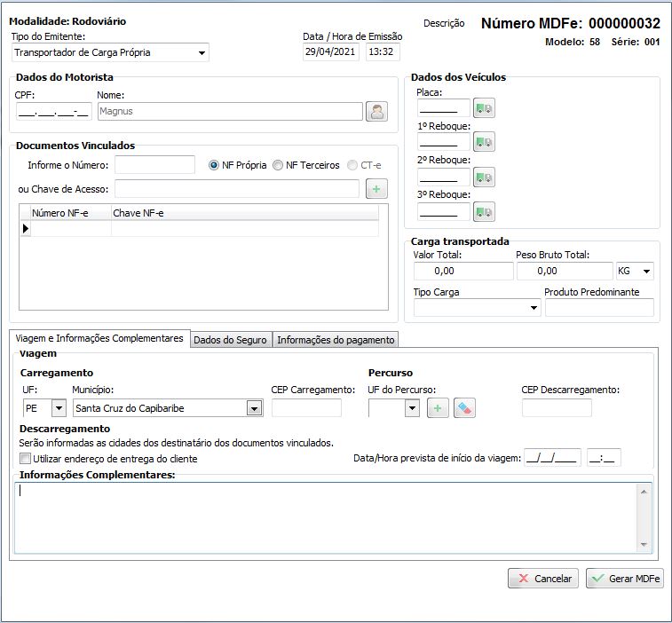Click scroll down arrow in Informações Complementares
This screenshot has height=623, width=672.
pos(644,545)
